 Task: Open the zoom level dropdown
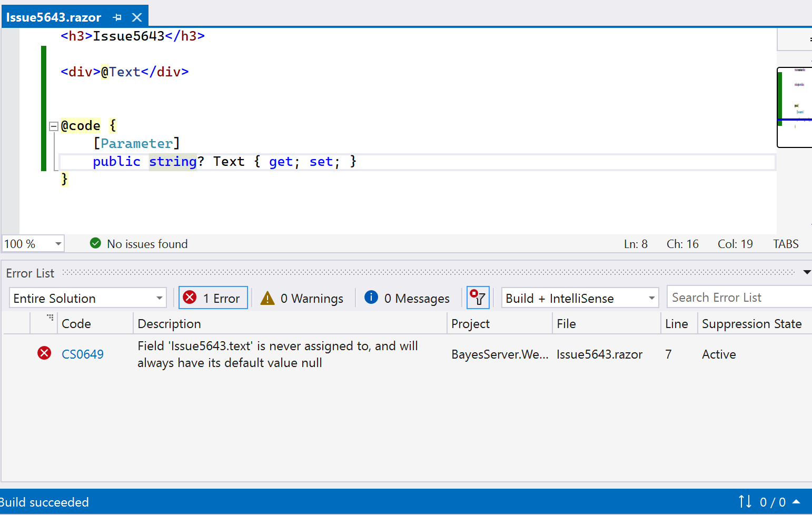point(58,244)
